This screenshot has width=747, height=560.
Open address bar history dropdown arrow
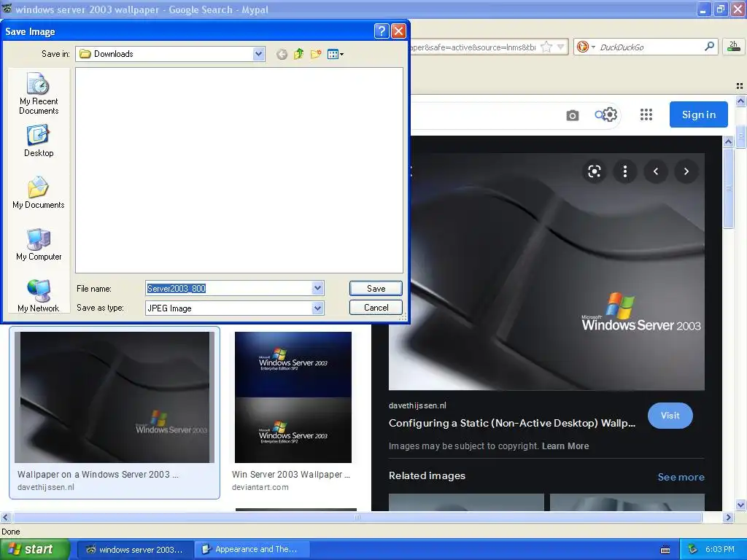(x=561, y=47)
